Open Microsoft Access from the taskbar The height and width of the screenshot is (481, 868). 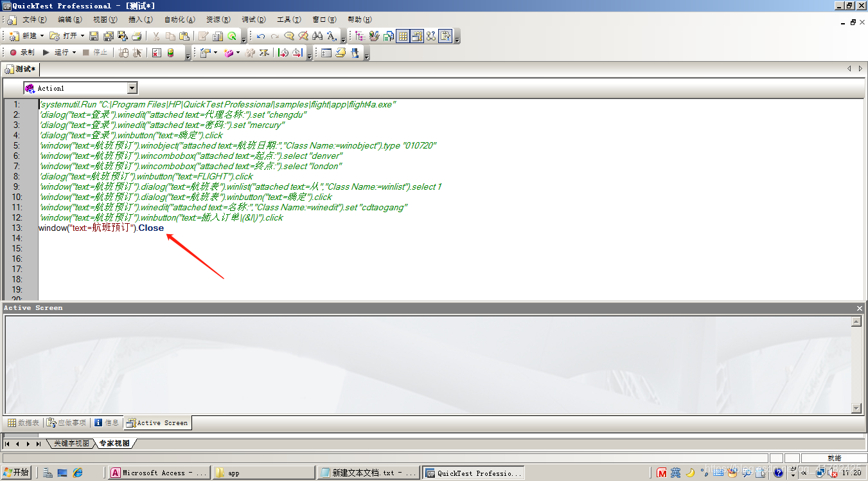158,473
